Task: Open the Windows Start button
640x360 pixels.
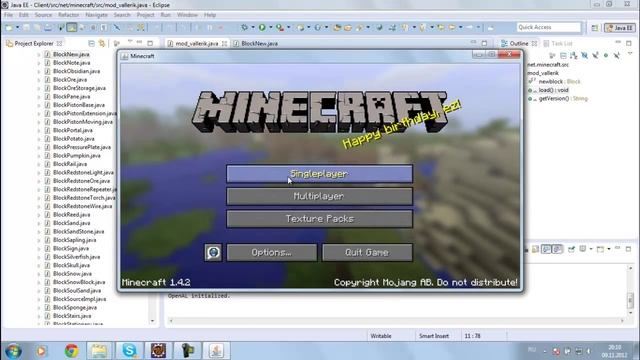Action: click(x=13, y=351)
